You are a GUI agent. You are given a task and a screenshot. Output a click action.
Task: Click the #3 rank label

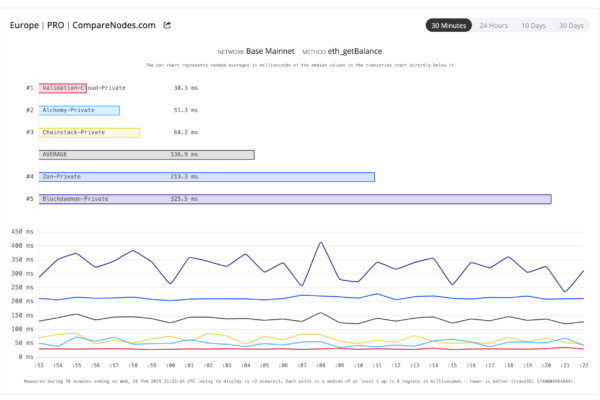(x=29, y=132)
